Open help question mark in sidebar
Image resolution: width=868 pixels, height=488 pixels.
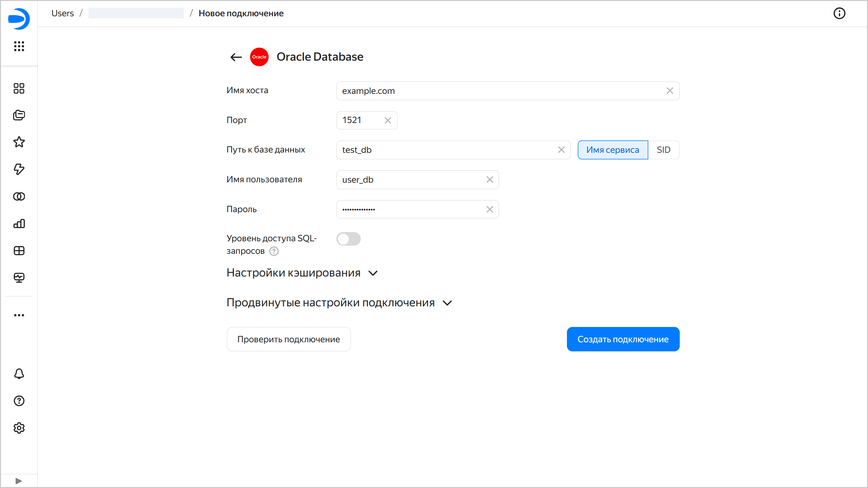pos(19,401)
